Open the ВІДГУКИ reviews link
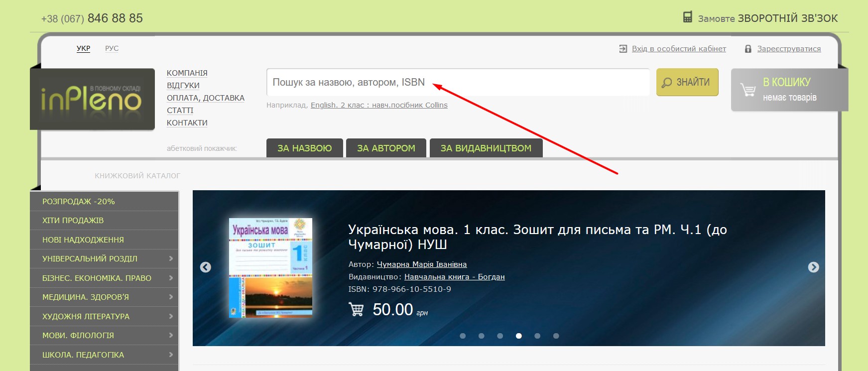Screen dimensions: 868x371 [x=183, y=85]
